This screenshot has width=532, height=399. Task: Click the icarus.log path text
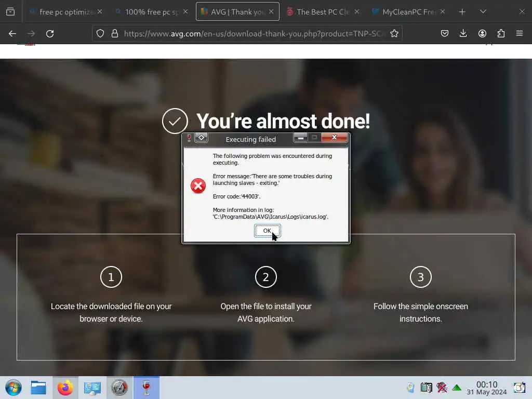(270, 217)
